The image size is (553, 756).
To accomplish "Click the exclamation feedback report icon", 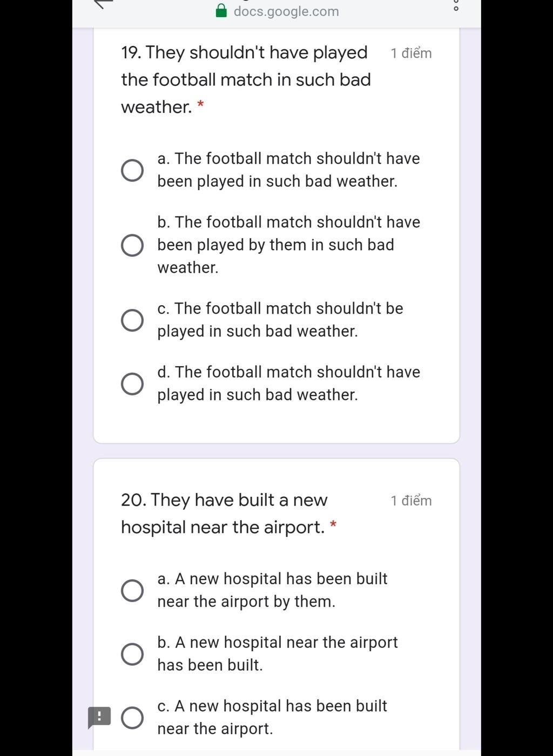I will pos(99,718).
